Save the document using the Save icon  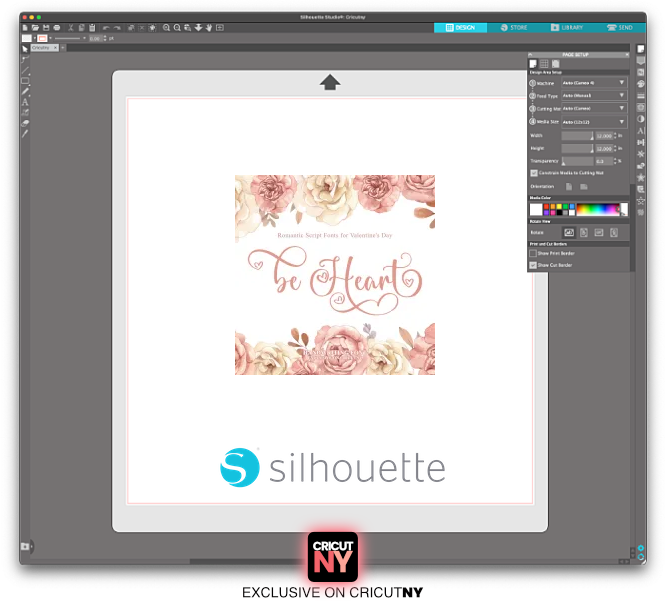[x=46, y=28]
